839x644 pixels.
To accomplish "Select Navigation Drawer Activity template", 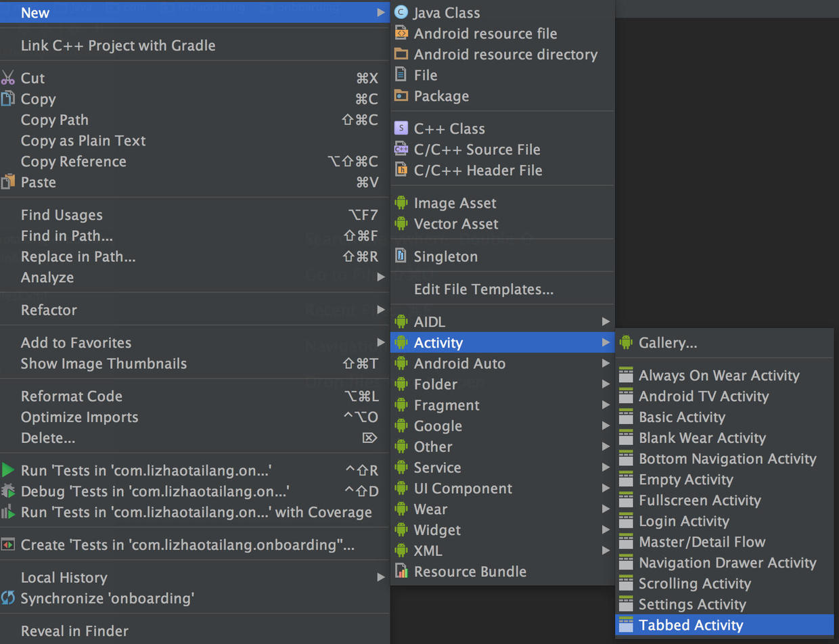I will point(727,563).
